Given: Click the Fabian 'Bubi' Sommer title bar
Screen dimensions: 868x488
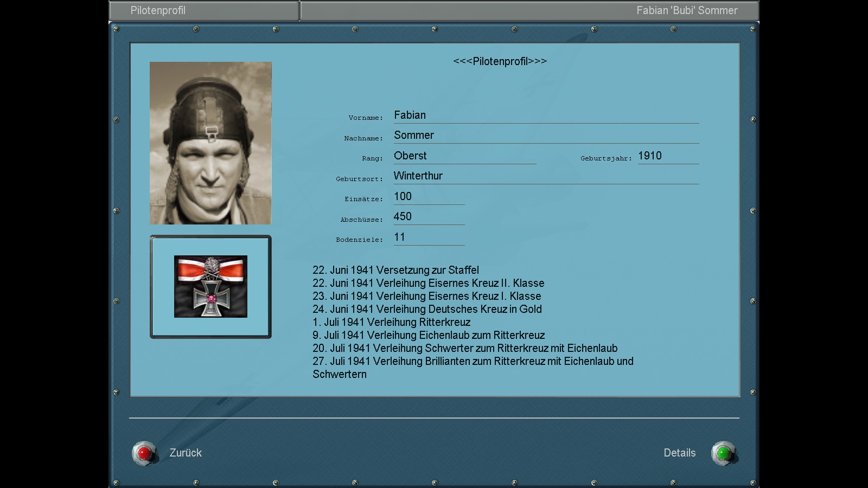Looking at the screenshot, I should (x=529, y=10).
